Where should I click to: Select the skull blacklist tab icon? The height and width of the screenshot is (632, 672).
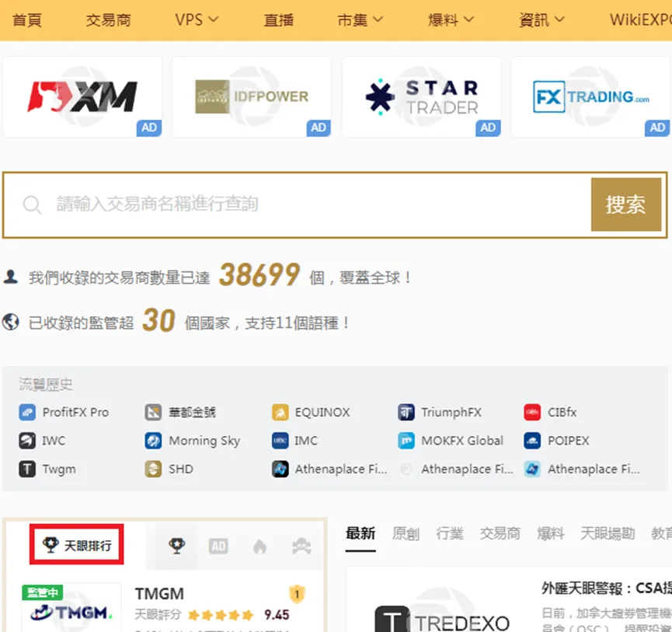point(301,546)
